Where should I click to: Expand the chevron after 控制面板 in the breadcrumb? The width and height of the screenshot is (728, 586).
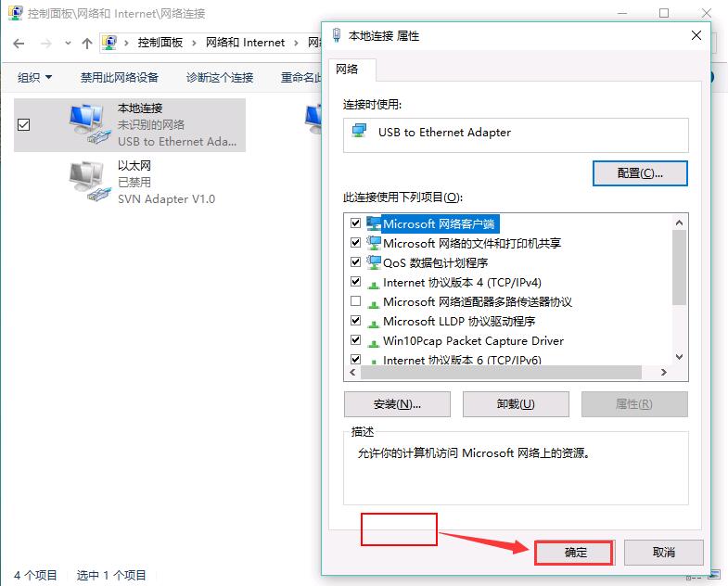coord(194,44)
